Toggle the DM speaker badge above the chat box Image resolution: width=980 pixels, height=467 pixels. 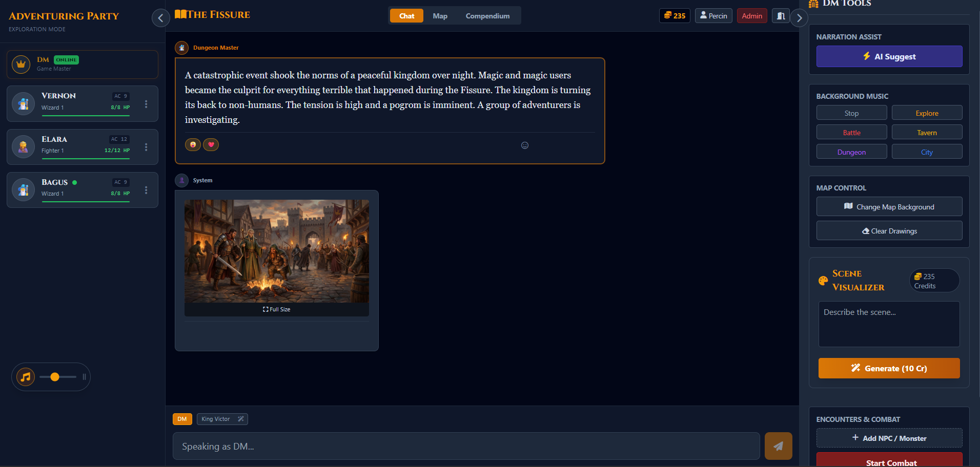(182, 419)
